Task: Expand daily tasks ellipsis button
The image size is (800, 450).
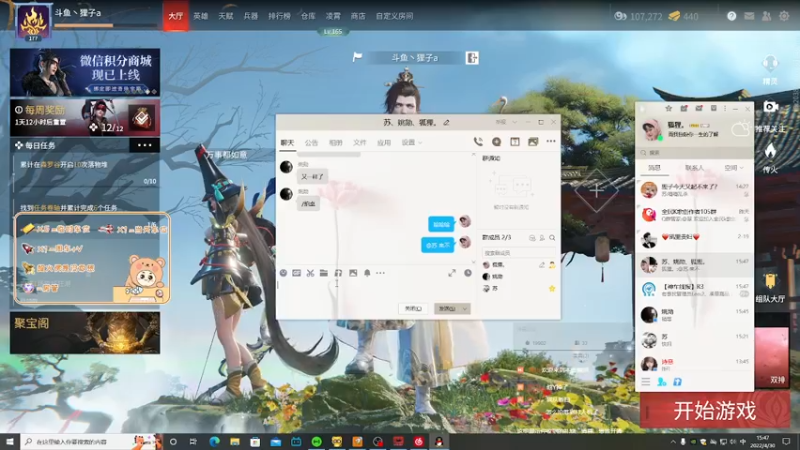Action: pos(144,145)
